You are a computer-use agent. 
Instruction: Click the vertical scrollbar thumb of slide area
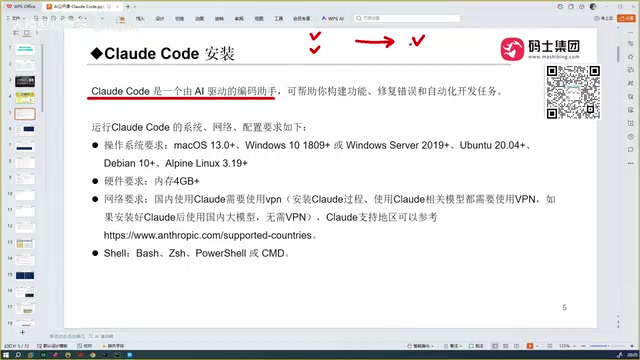click(618, 54)
